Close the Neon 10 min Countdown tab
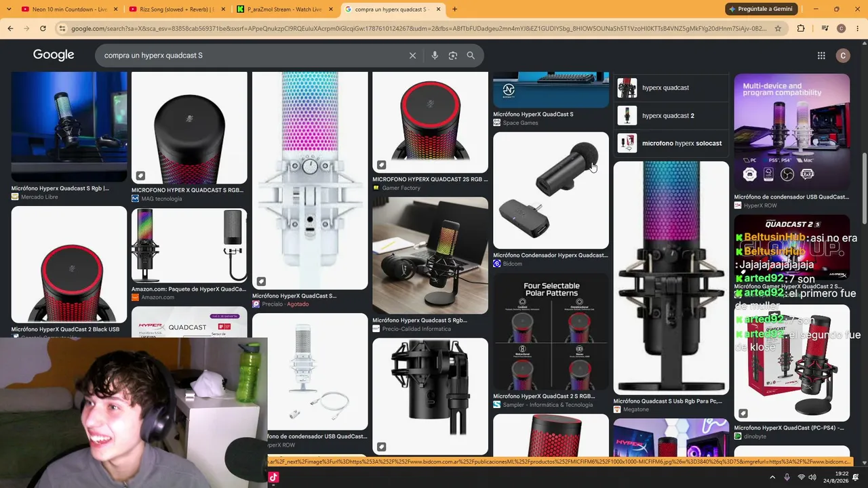Viewport: 868px width, 488px height. pos(116,9)
